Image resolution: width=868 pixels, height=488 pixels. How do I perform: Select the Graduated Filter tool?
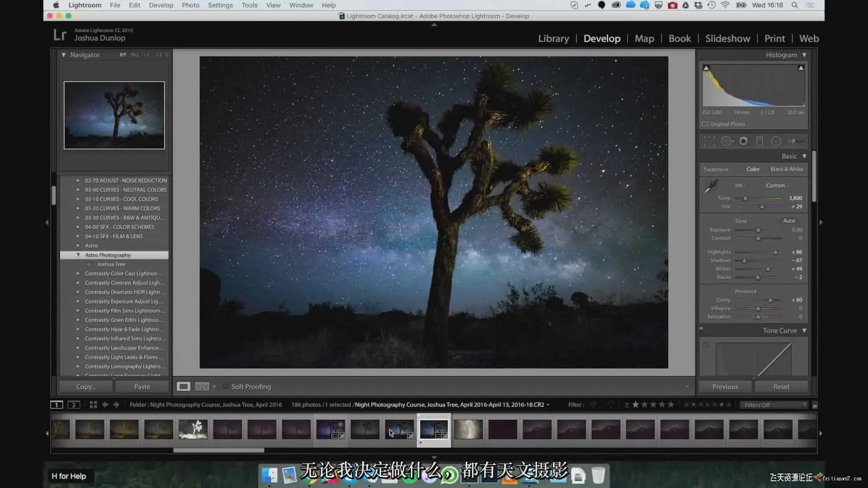point(759,141)
